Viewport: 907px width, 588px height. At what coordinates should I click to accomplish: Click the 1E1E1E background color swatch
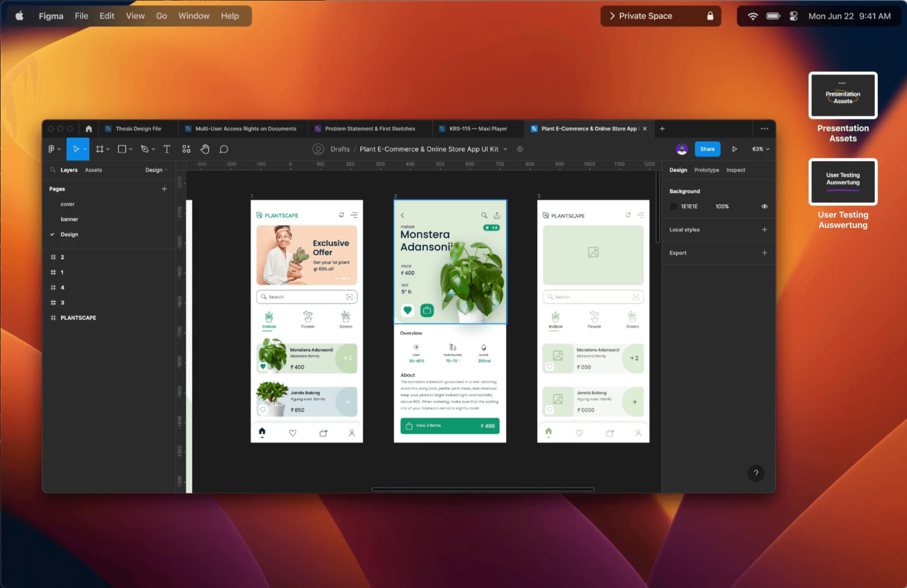tap(673, 206)
